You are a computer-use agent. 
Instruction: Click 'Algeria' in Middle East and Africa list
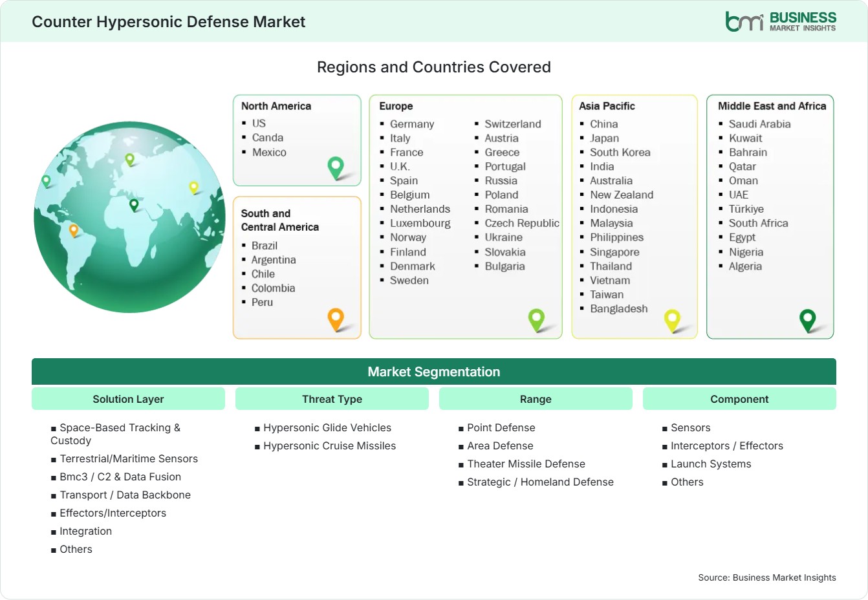(x=745, y=266)
